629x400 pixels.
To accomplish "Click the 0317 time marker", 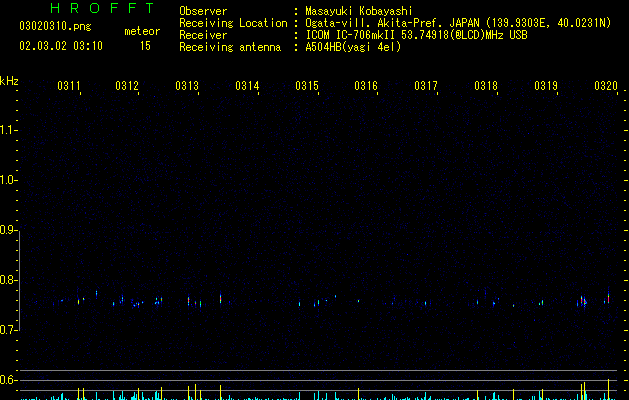I will [x=426, y=86].
